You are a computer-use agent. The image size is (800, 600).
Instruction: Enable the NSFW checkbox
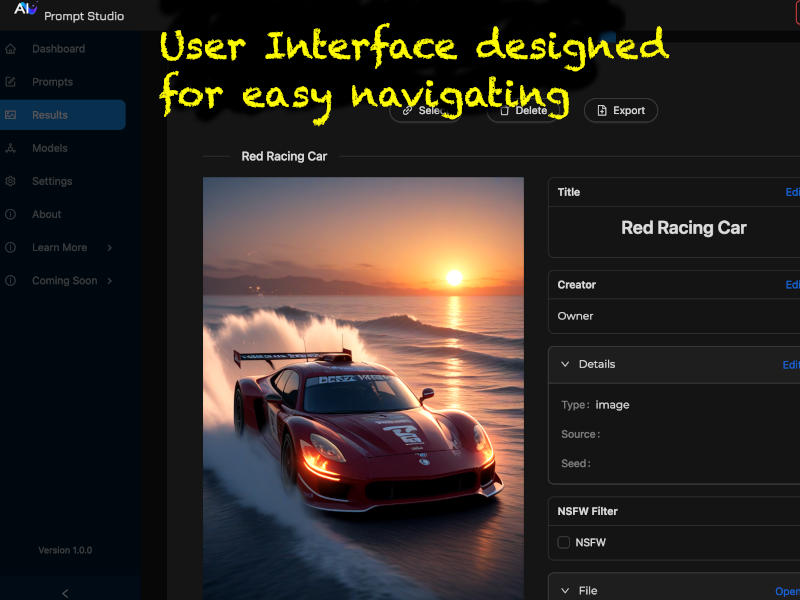[564, 543]
